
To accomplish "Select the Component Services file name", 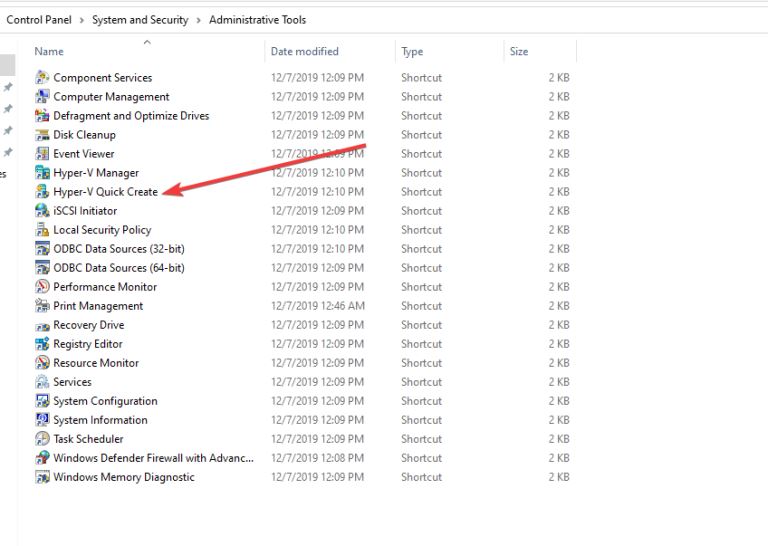I will 103,77.
